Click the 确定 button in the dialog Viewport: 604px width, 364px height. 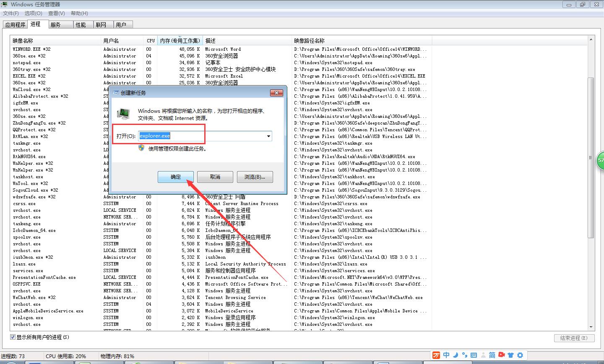point(176,177)
